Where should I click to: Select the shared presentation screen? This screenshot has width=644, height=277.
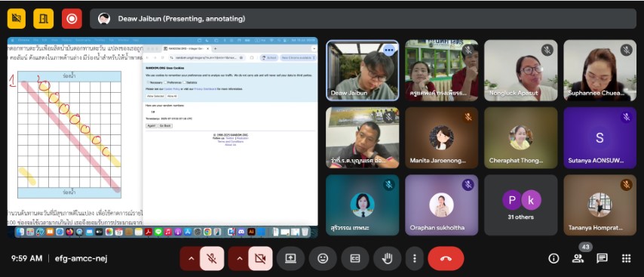(x=163, y=137)
